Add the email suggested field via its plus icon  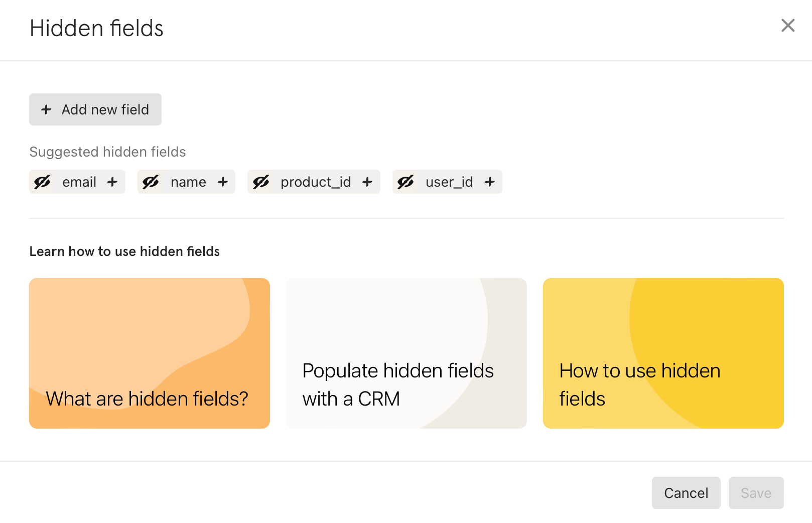[x=113, y=182]
